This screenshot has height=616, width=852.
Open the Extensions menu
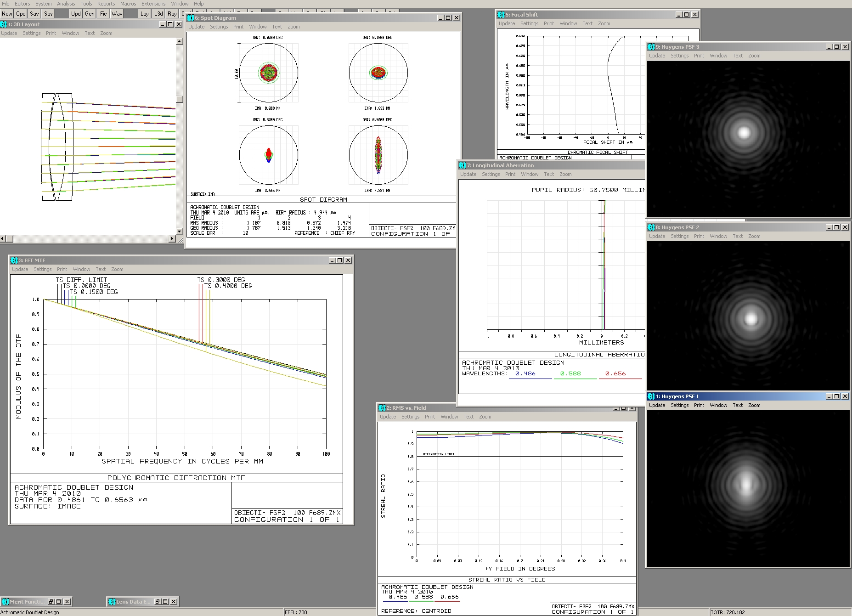153,4
